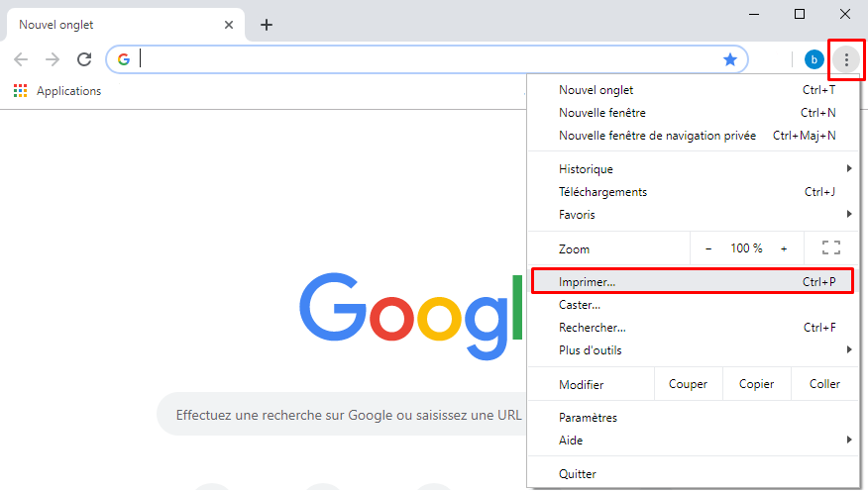The width and height of the screenshot is (868, 492).
Task: Select Rechercher... menu entry
Action: [693, 328]
